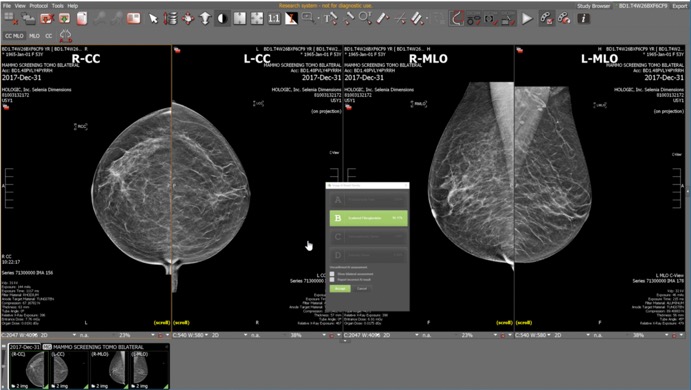Open the Study Browser tab
This screenshot has width=691, height=390.
594,6
